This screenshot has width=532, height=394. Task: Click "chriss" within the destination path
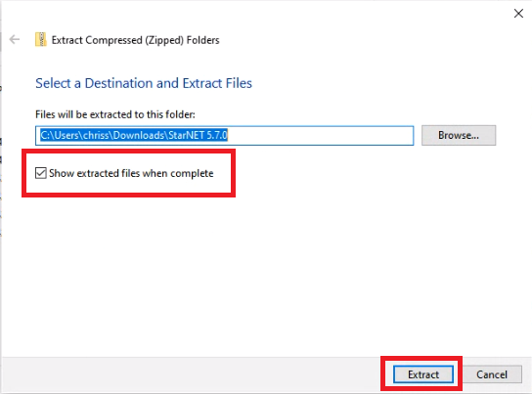point(97,135)
